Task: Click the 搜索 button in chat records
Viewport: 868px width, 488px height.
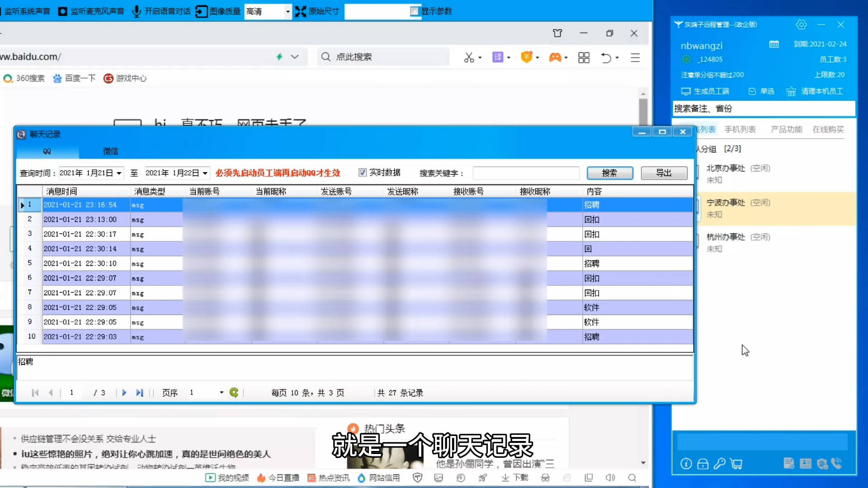Action: click(x=609, y=173)
